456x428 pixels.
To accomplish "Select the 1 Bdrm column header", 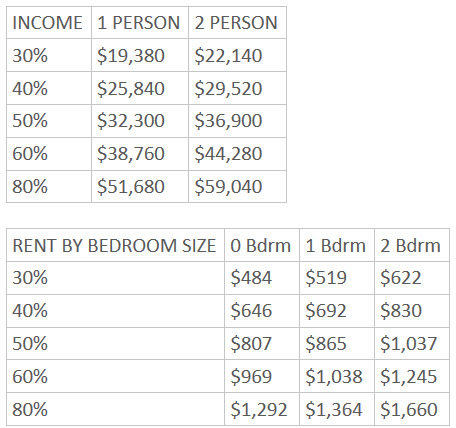I will pyautogui.click(x=337, y=245).
